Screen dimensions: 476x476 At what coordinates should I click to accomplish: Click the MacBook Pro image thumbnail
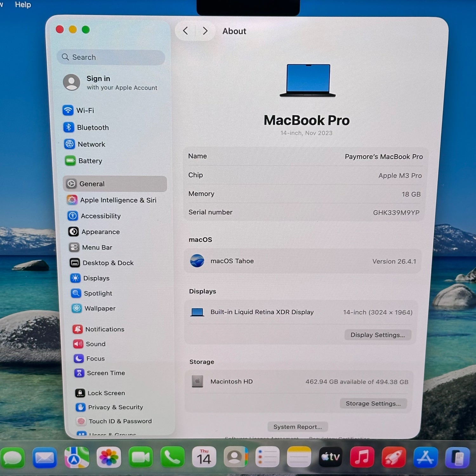click(x=307, y=80)
